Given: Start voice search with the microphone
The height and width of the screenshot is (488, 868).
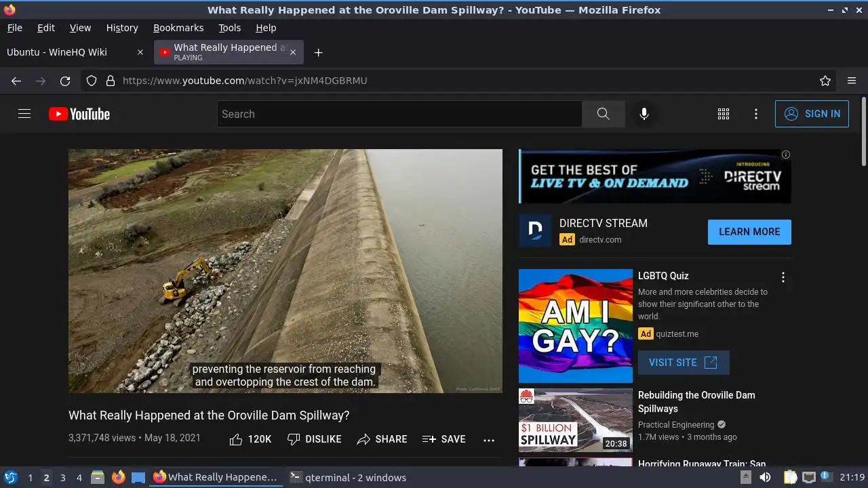Looking at the screenshot, I should click(x=644, y=114).
